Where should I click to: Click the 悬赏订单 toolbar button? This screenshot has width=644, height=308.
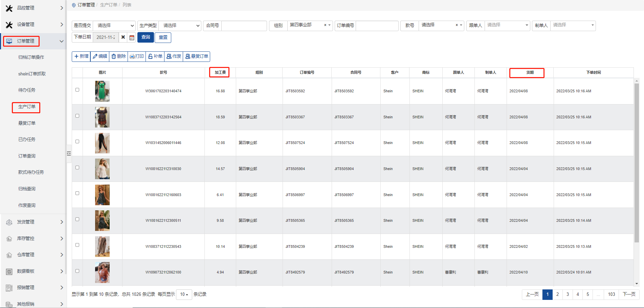point(197,56)
